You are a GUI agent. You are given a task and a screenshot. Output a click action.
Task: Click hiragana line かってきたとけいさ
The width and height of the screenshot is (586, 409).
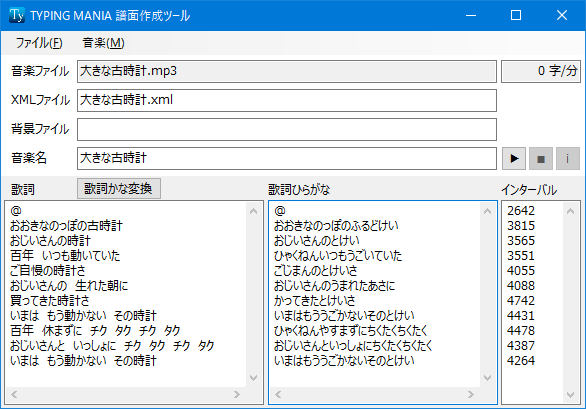click(x=314, y=301)
